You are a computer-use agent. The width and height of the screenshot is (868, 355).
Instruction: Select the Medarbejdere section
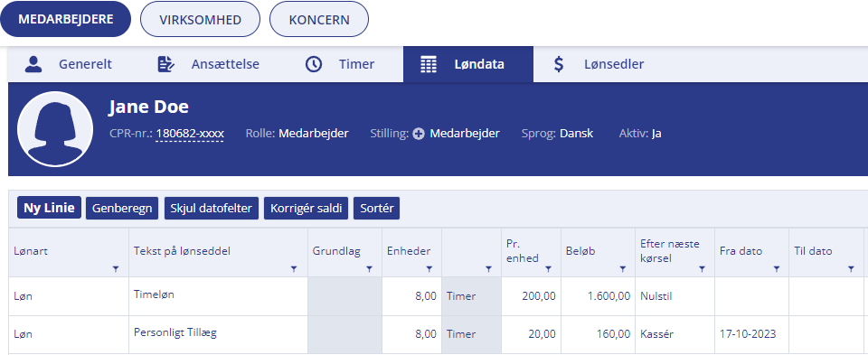pyautogui.click(x=65, y=19)
